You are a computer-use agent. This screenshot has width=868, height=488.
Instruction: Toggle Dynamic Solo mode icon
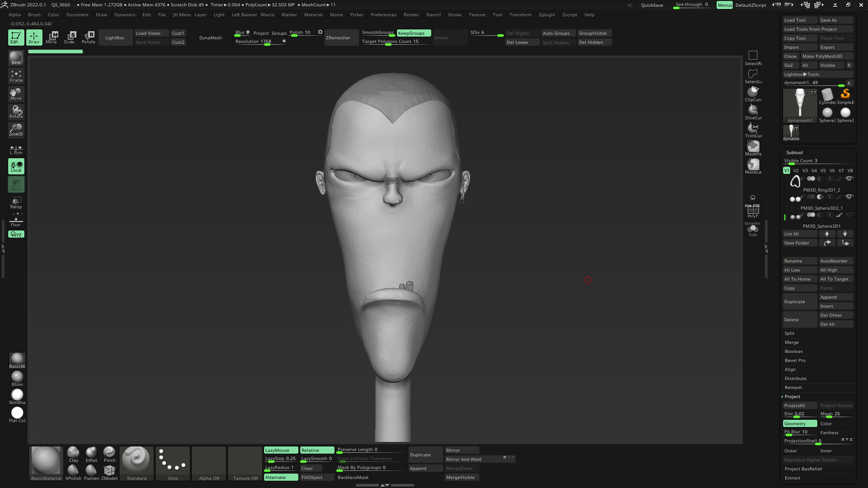[753, 228]
